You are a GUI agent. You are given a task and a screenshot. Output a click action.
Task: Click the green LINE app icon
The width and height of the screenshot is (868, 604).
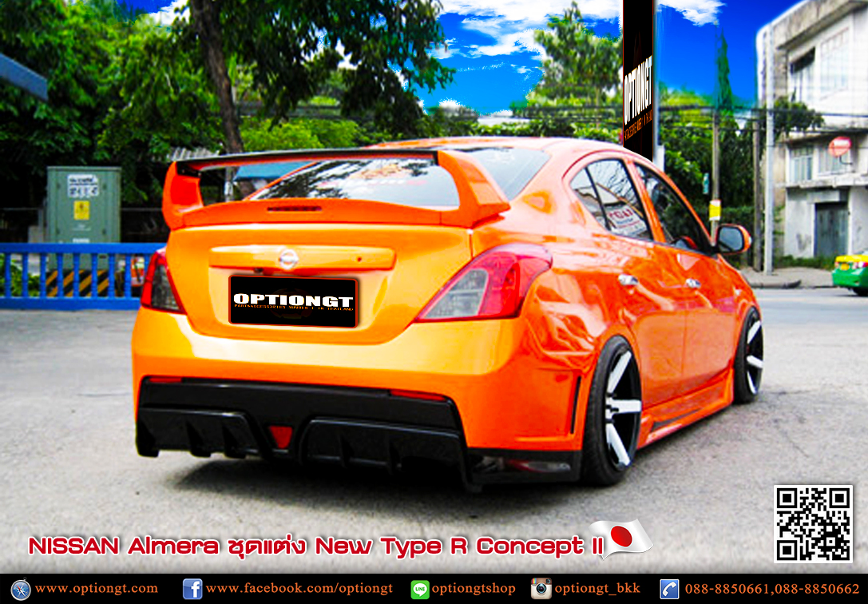[x=419, y=590]
